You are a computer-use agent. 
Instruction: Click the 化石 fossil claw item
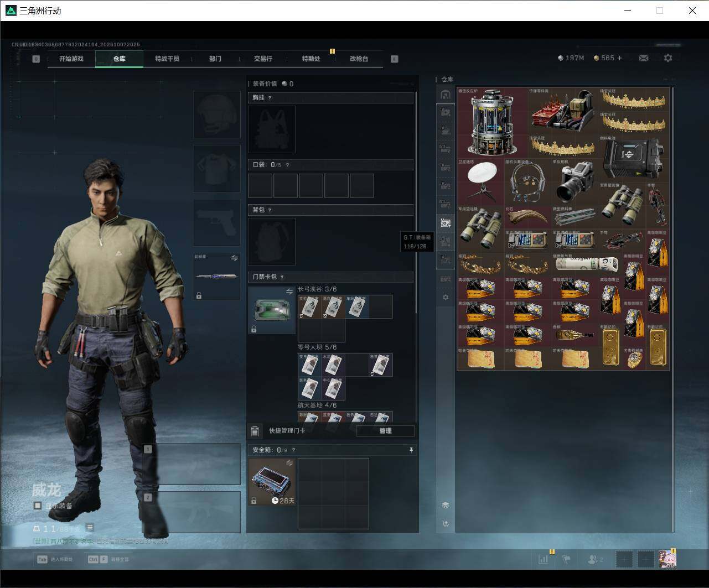pyautogui.click(x=527, y=217)
